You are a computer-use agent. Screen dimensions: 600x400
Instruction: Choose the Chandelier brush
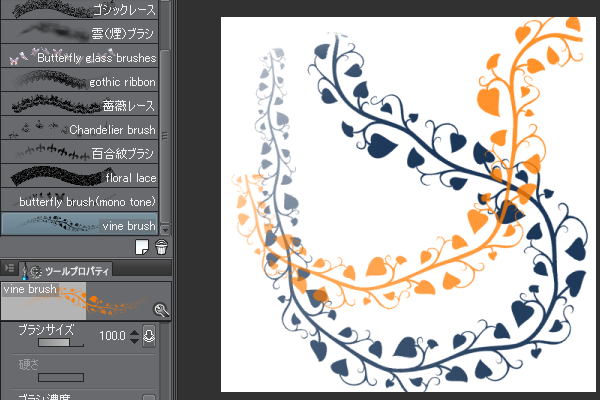80,128
